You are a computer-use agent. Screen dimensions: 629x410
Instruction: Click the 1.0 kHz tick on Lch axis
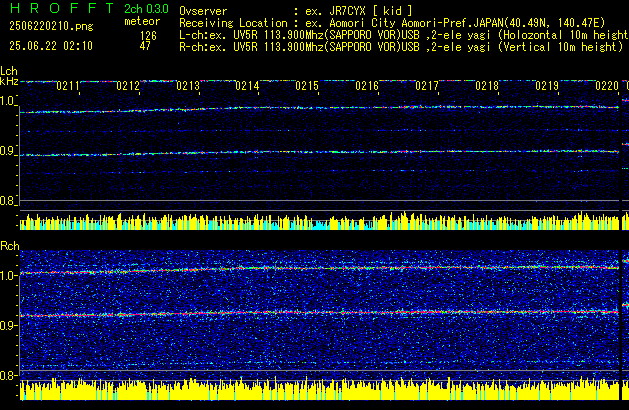pos(7,101)
